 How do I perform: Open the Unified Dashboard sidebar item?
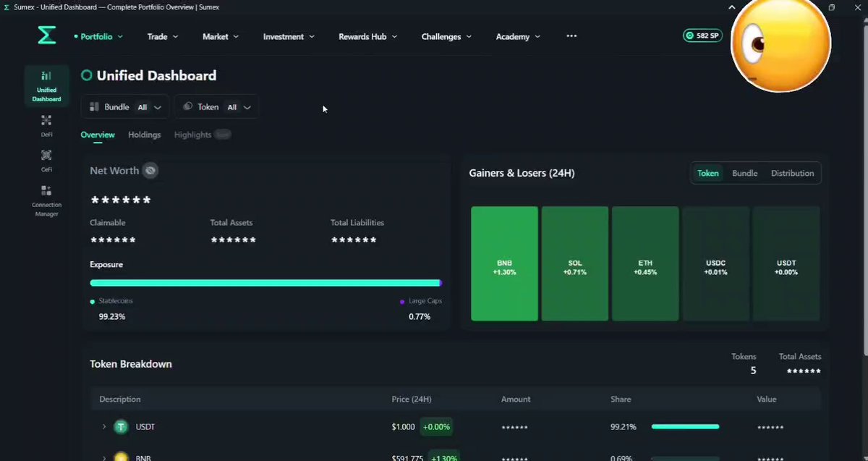tap(46, 85)
